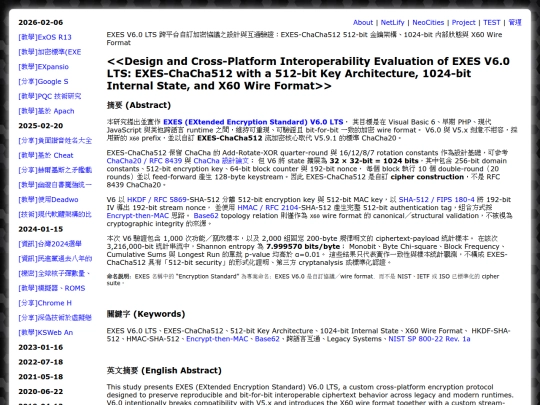Click the 關鍵字 (Keywords) section heading
The width and height of the screenshot is (540, 405).
pos(146,314)
